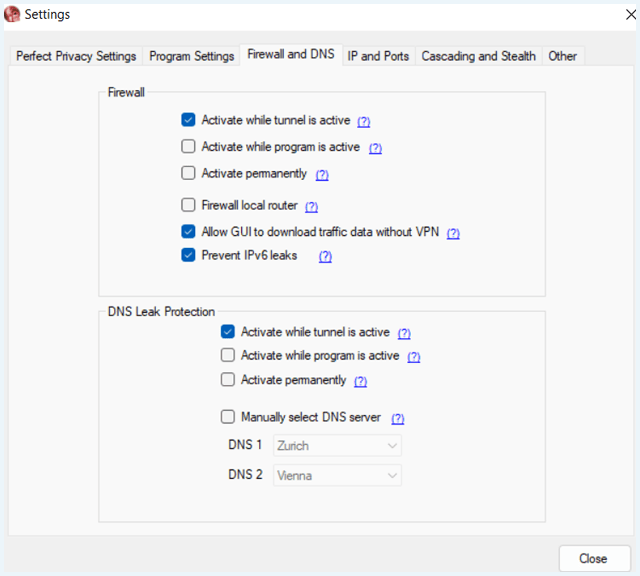640x576 pixels.
Task: Enable Manually select DNS server checkbox
Action: [x=228, y=417]
